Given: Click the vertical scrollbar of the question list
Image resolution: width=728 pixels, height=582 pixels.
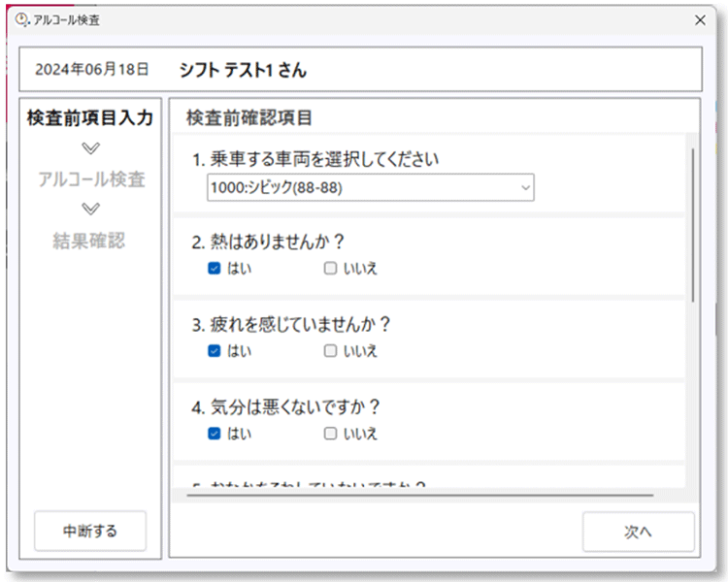Looking at the screenshot, I should 692,225.
